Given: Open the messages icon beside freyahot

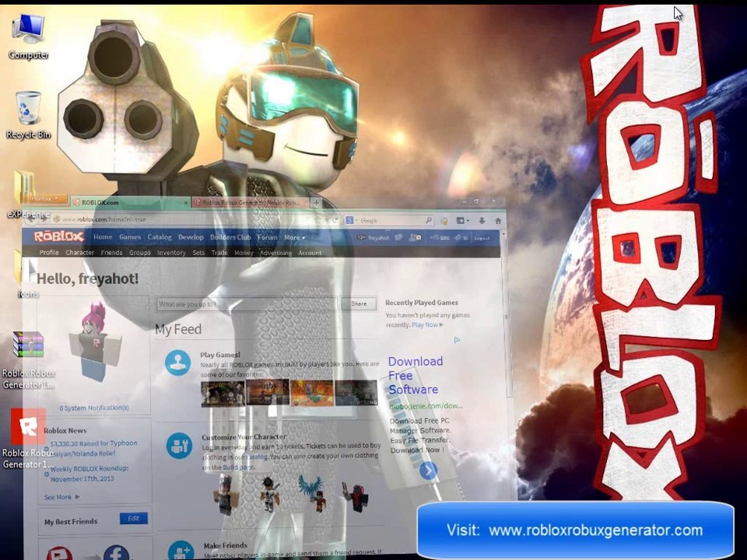Looking at the screenshot, I should (398, 238).
